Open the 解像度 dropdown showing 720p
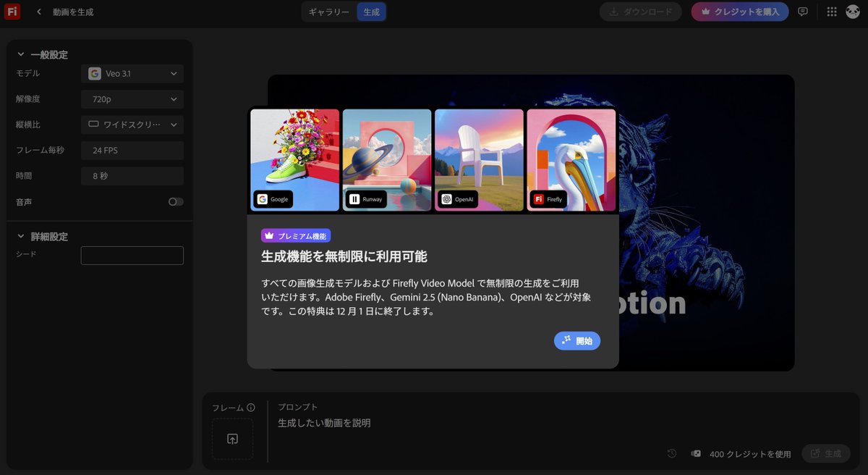 pyautogui.click(x=132, y=99)
